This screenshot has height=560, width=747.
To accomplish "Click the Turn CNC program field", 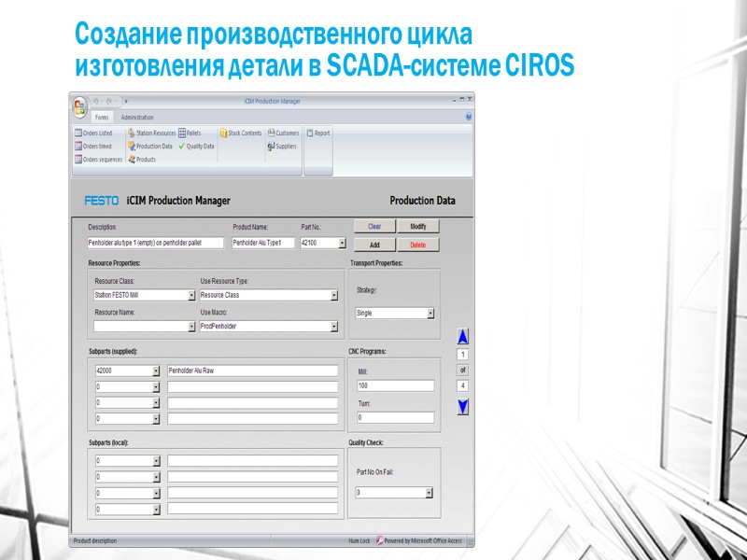I will pos(395,417).
